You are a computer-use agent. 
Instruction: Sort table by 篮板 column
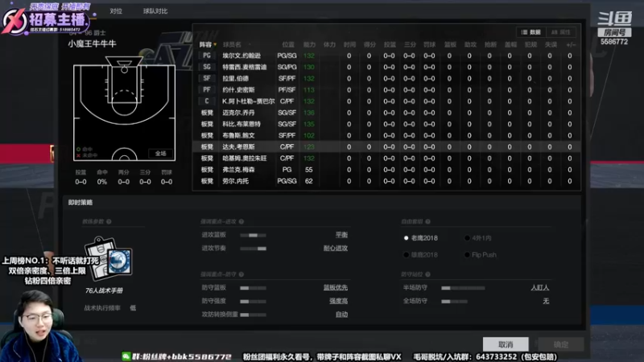tap(450, 44)
